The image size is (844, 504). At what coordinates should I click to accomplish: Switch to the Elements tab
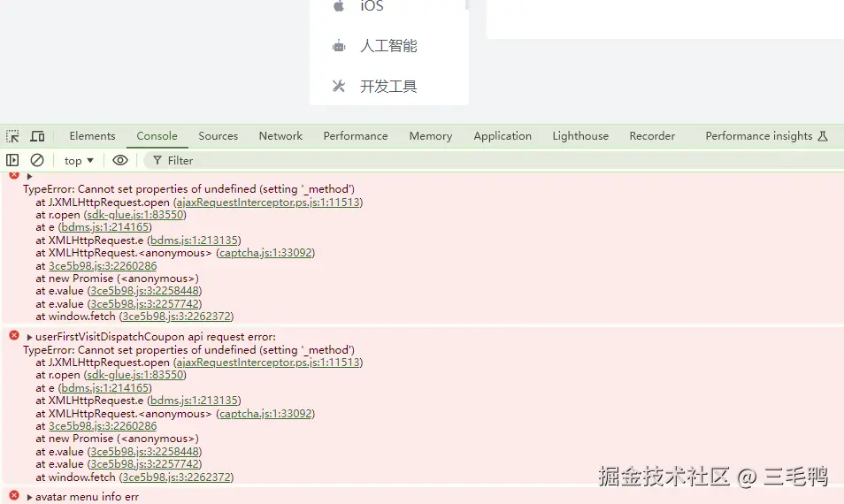(x=92, y=136)
